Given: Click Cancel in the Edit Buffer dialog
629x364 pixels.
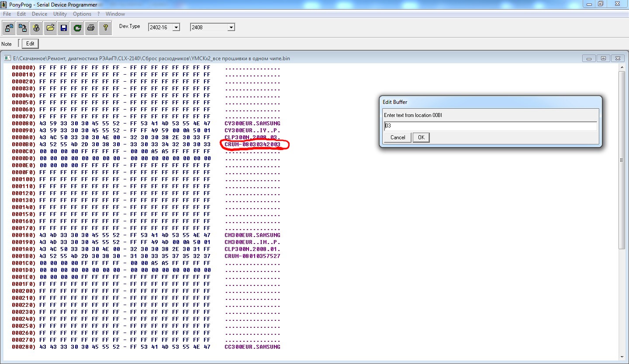Looking at the screenshot, I should pos(397,137).
